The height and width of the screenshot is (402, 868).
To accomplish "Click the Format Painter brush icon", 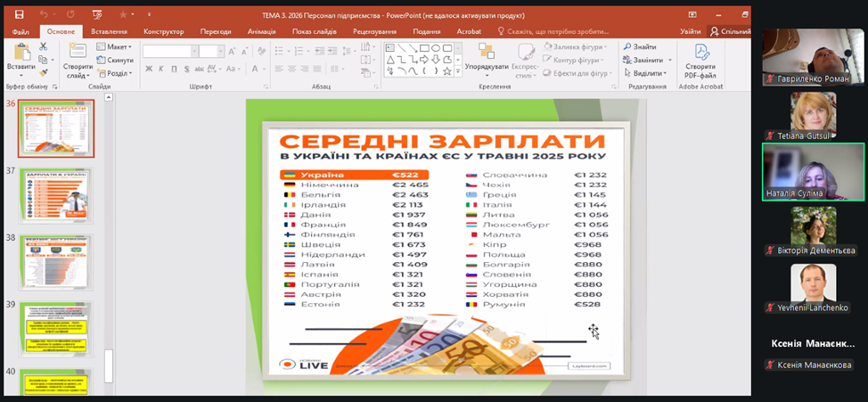I will 44,73.
